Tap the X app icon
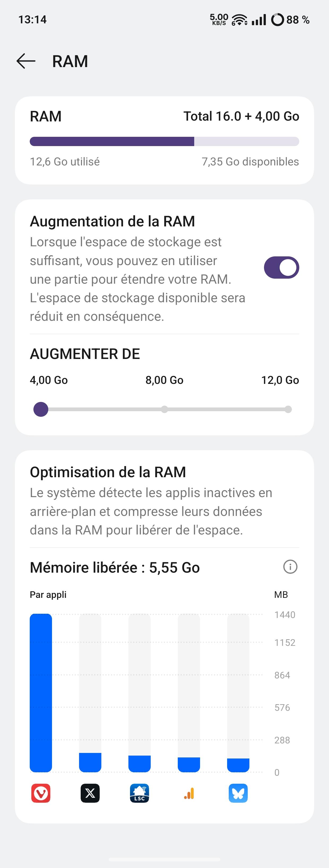Viewport: 329px width, 868px height. (90, 793)
